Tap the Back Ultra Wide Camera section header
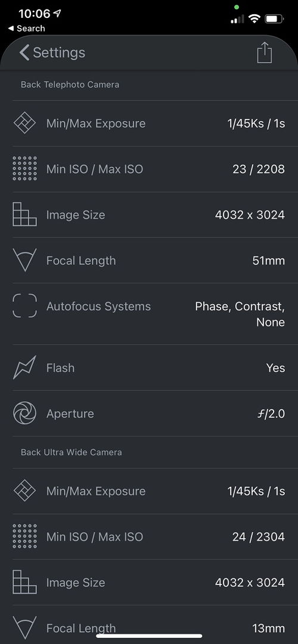298x644 pixels. point(71,452)
